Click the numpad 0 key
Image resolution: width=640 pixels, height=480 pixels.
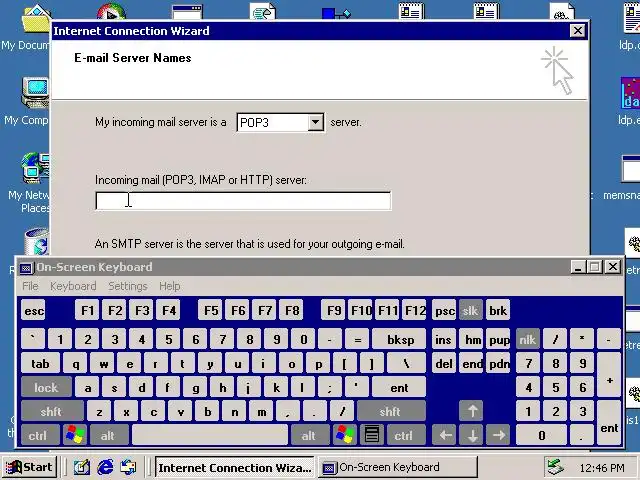pyautogui.click(x=541, y=435)
